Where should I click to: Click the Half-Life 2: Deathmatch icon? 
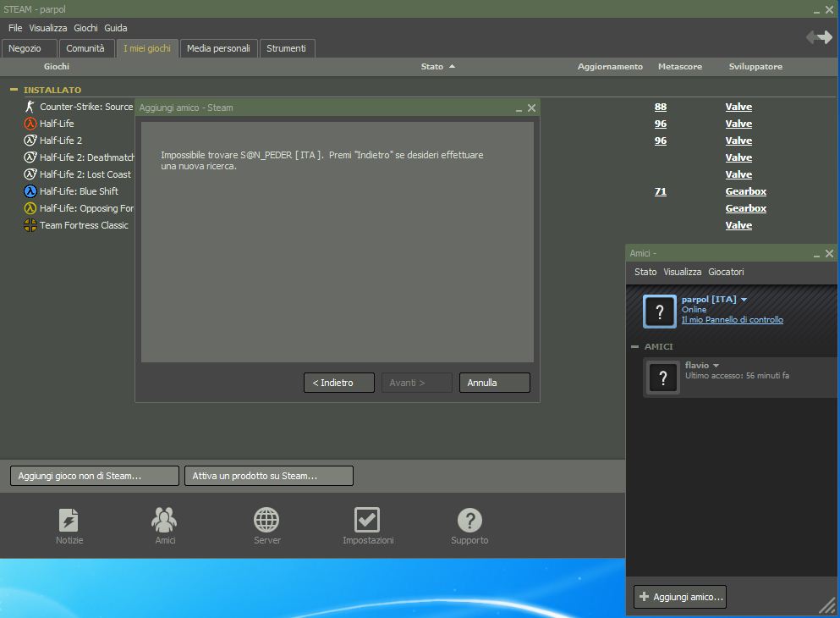tap(30, 157)
